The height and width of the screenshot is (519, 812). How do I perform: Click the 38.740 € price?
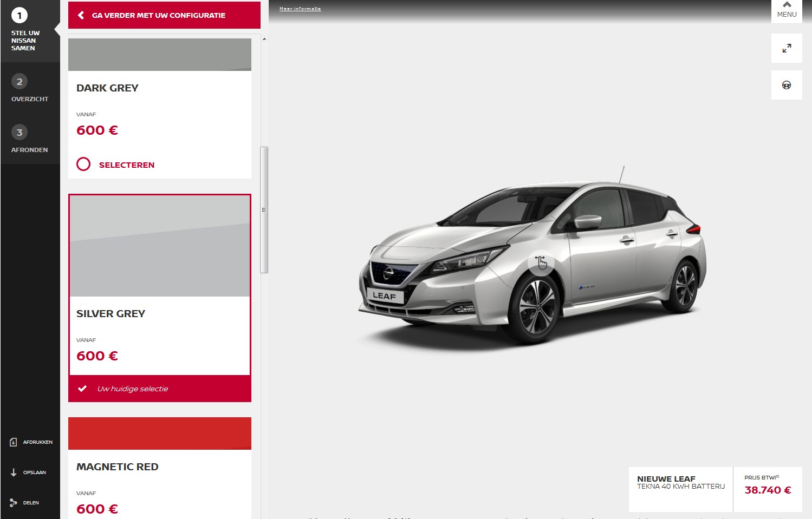click(x=768, y=490)
